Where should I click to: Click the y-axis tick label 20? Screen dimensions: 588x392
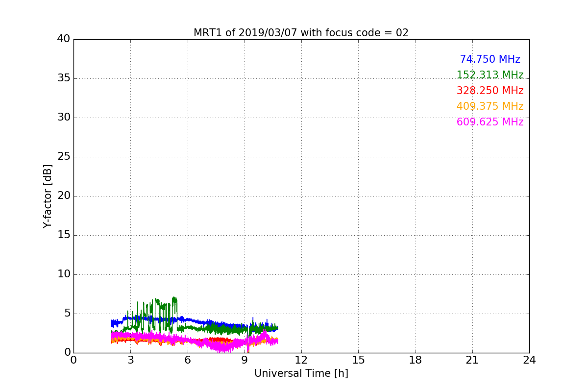(x=64, y=196)
